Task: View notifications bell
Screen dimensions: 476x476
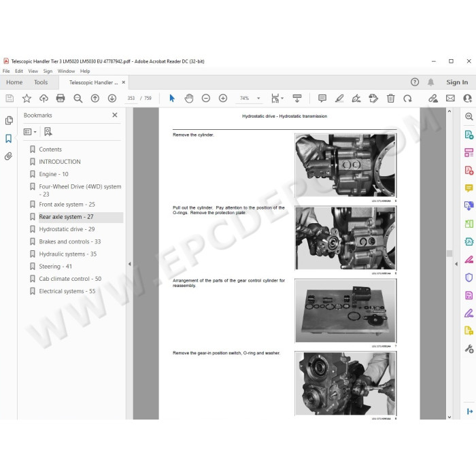Action: (x=430, y=82)
